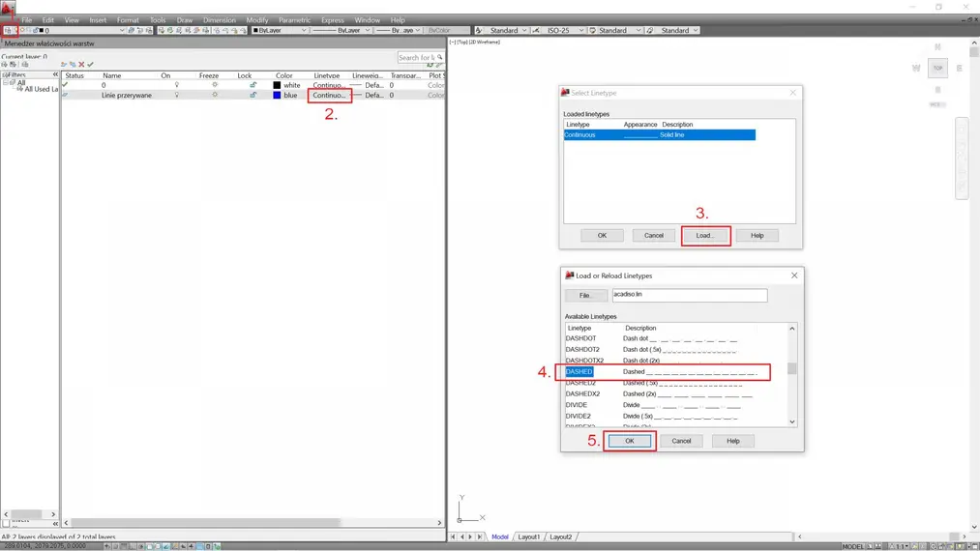Switch to the Model tab
Screen dimensions: 980x551
(500, 536)
